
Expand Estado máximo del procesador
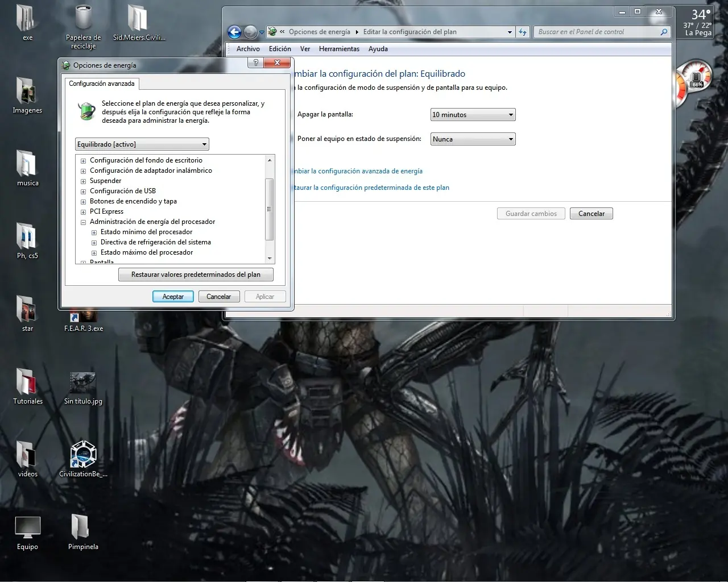pyautogui.click(x=94, y=253)
